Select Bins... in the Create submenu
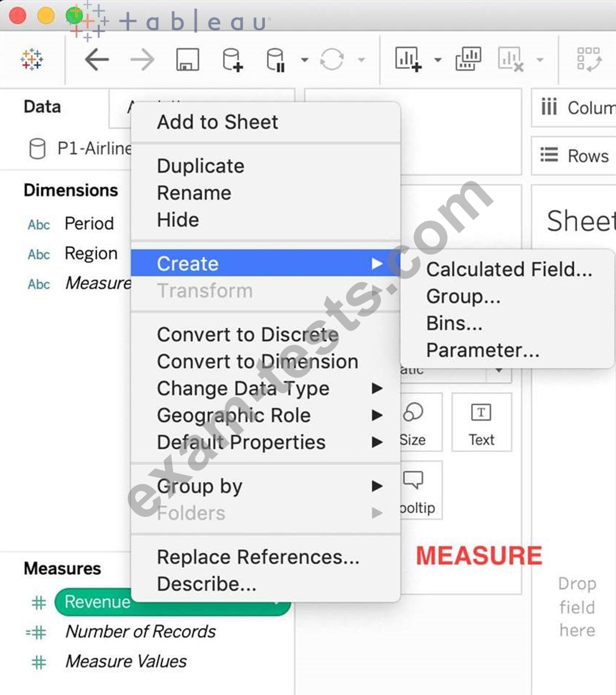616x695 pixels. pos(454,323)
